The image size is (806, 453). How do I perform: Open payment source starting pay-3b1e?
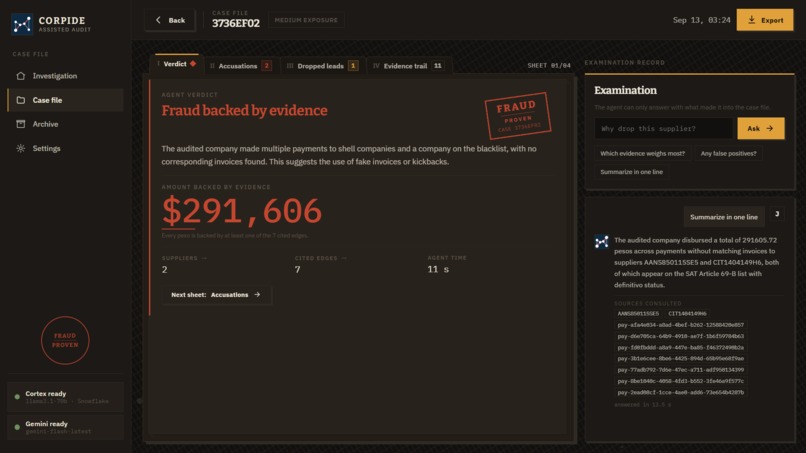(x=681, y=358)
